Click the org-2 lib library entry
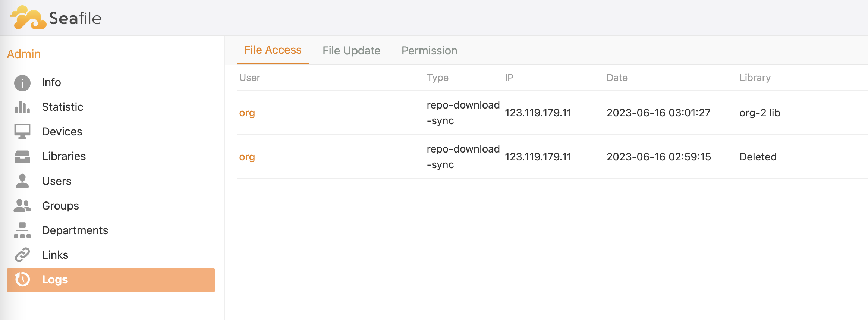Image resolution: width=868 pixels, height=320 pixels. tap(759, 113)
